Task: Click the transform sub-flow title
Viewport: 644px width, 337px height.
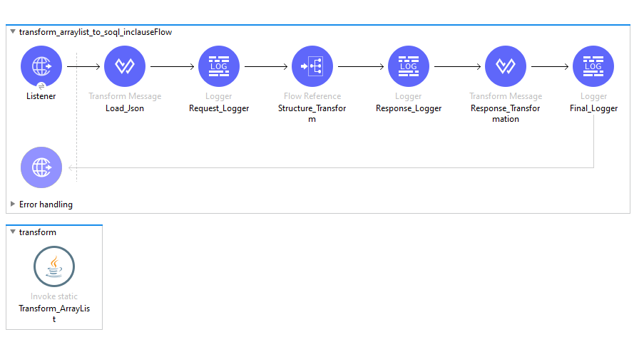Action: (x=38, y=232)
